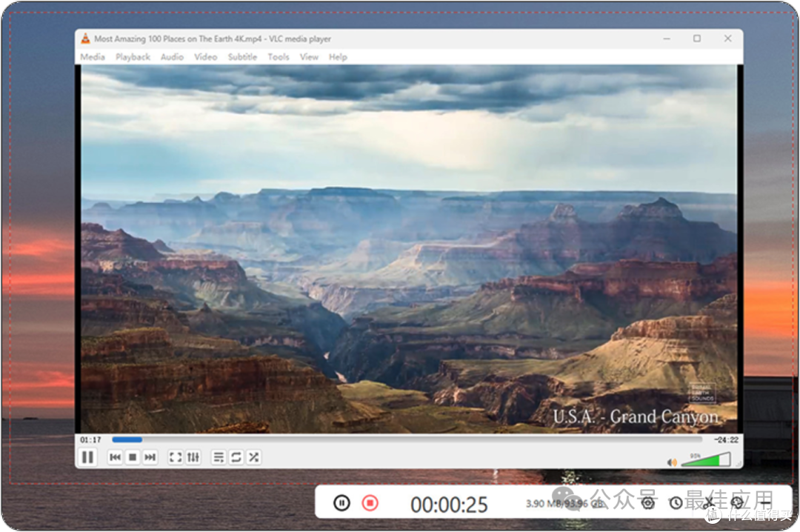Open the Playback menu
Screen dimensions: 800x532
(133, 57)
